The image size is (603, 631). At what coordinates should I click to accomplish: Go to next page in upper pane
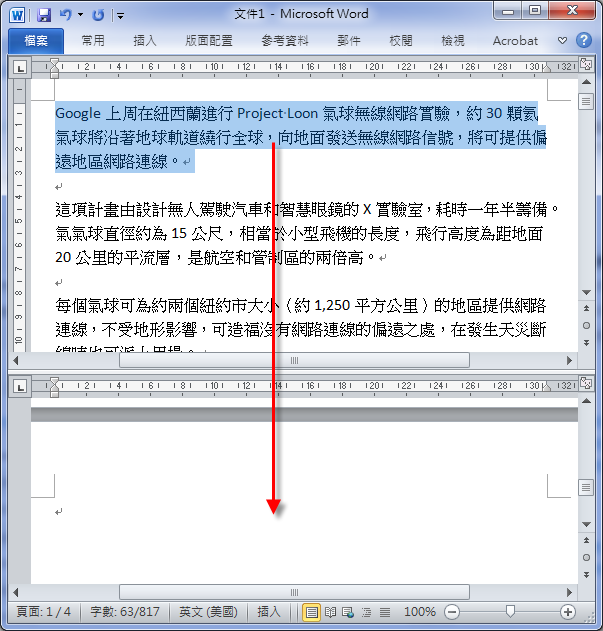tap(586, 342)
